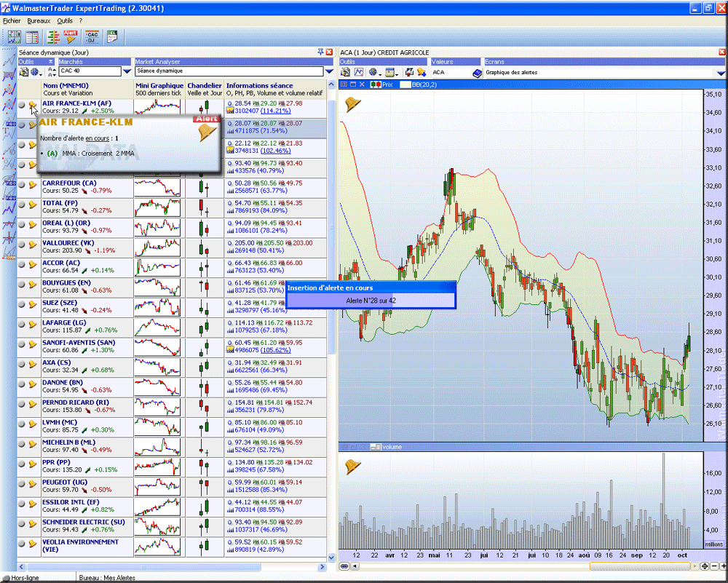
Task: Click the blue arrows icon in chart Outils
Action: pos(409,72)
